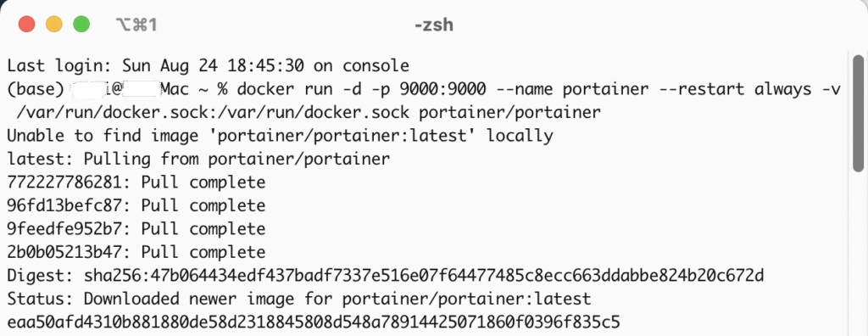The height and width of the screenshot is (336, 868).
Task: Click the -zsh window title
Action: [434, 25]
